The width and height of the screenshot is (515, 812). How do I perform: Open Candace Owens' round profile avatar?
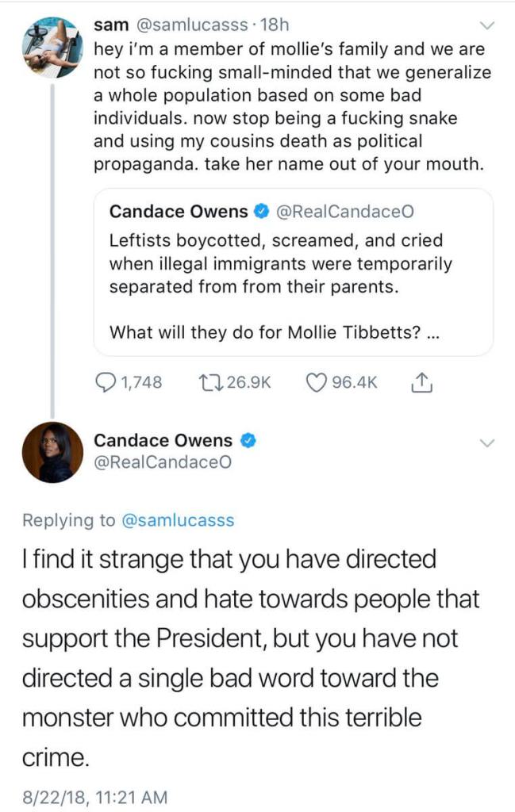point(53,452)
